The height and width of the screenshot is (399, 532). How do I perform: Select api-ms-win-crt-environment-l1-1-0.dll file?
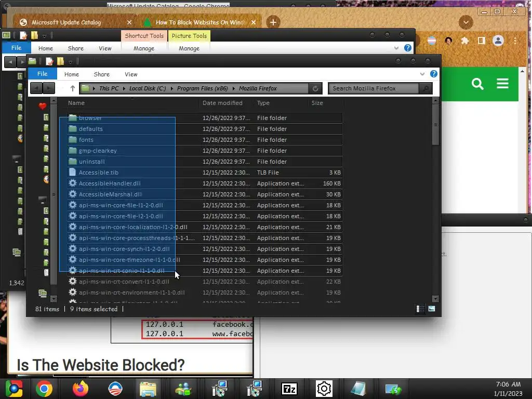[205, 292]
